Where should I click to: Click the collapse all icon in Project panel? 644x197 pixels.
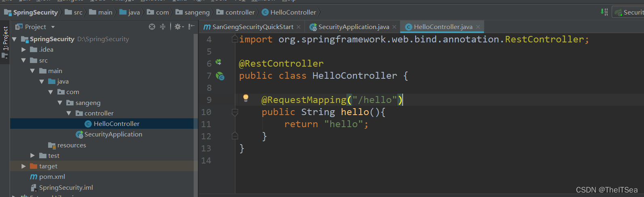[163, 27]
